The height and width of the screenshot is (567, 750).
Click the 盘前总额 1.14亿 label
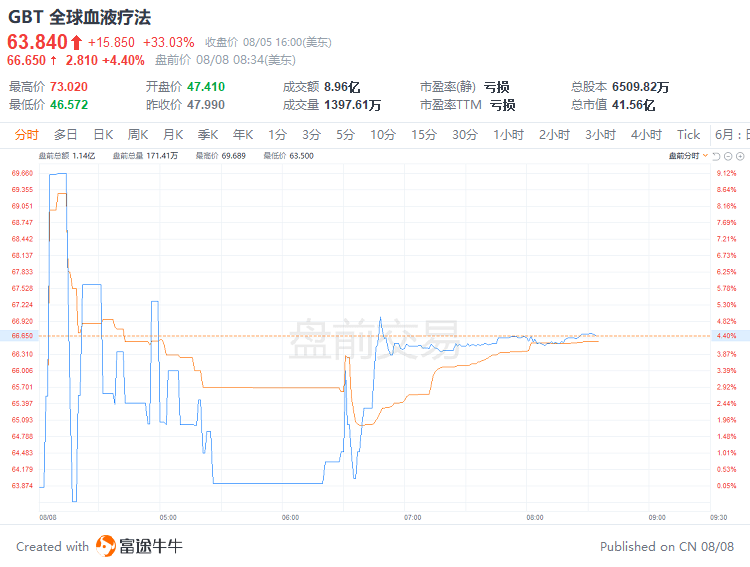[67, 156]
